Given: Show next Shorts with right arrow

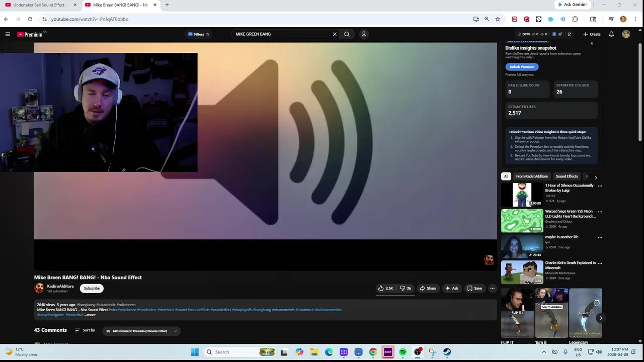Looking at the screenshot, I should [601, 318].
